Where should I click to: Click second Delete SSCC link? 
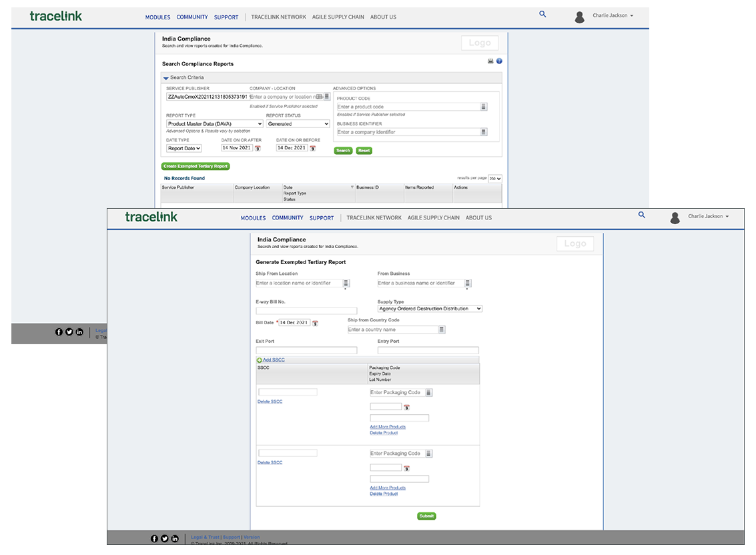tap(270, 462)
